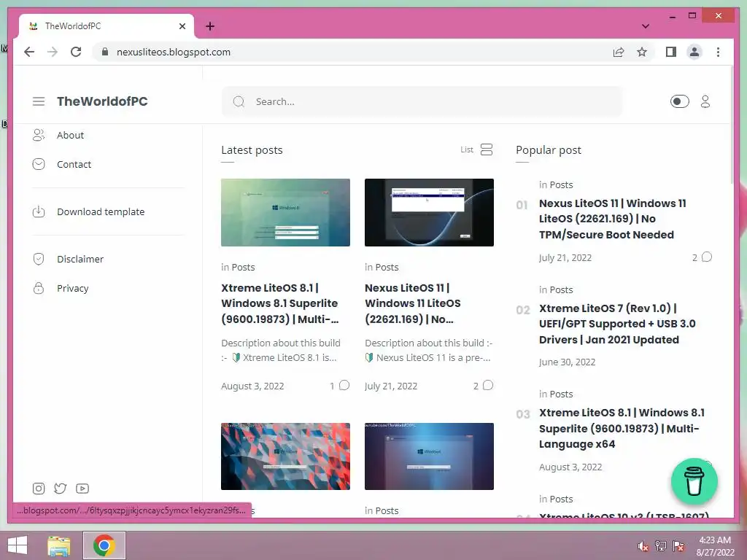Open the Twitter social icon
Viewport: 747px width, 560px height.
pyautogui.click(x=60, y=489)
